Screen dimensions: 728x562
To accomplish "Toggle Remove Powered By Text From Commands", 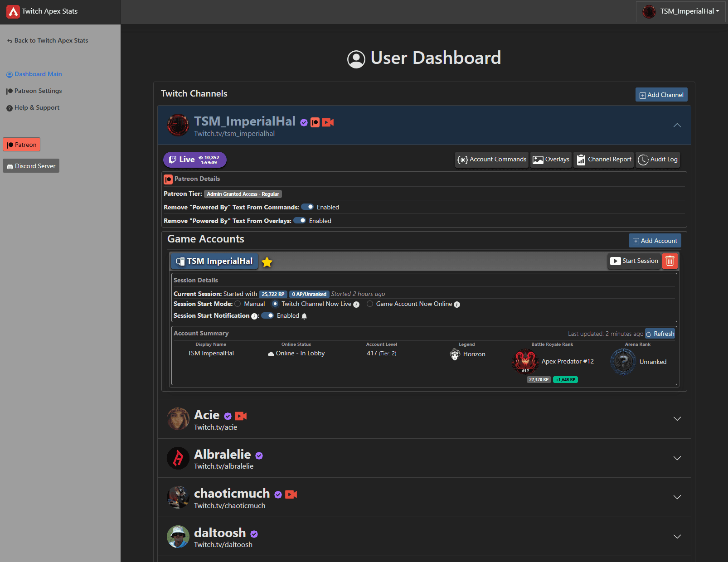I will pyautogui.click(x=307, y=207).
